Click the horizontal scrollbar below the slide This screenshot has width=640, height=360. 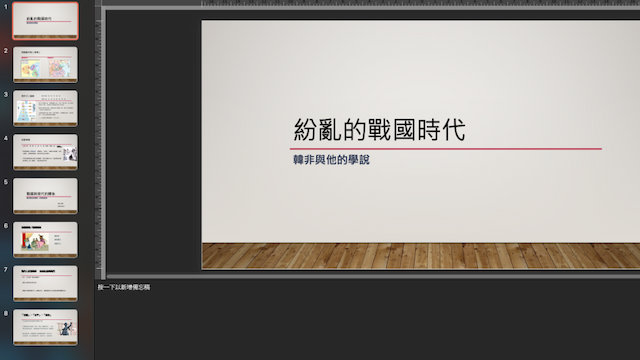(373, 276)
